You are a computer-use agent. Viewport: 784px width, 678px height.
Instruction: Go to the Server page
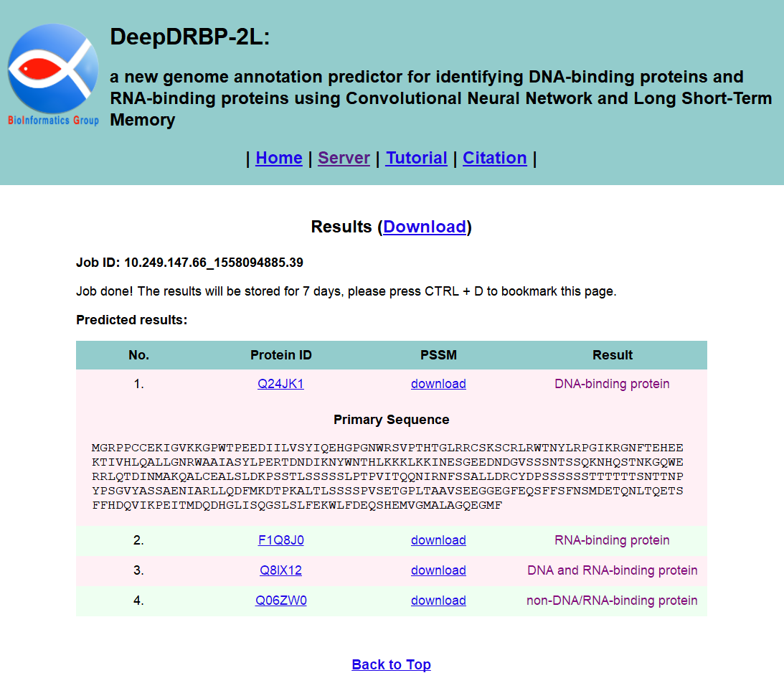pyautogui.click(x=344, y=158)
